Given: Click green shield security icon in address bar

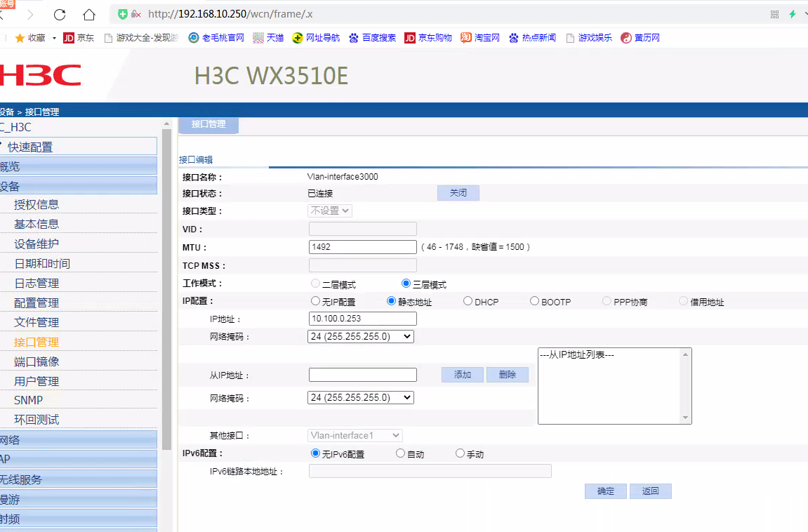Looking at the screenshot, I should [123, 14].
